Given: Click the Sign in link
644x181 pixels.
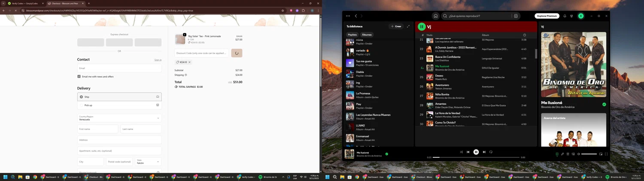Looking at the screenshot, I should point(158,60).
